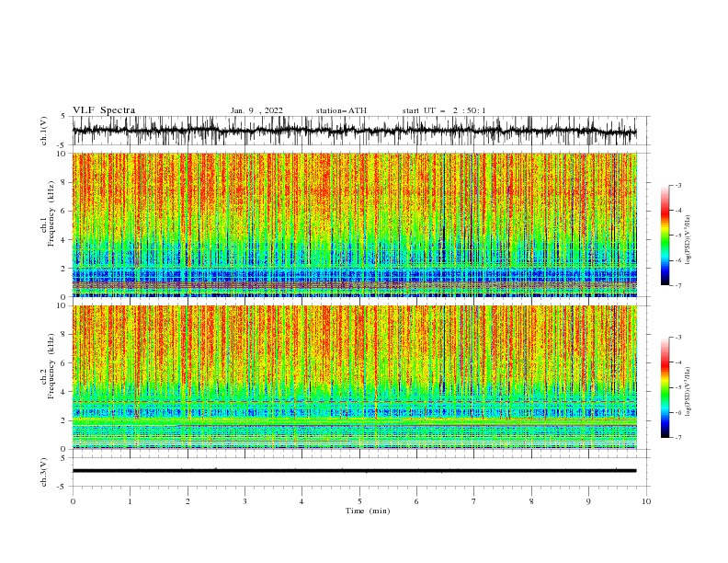Screen dimensions: 728x563
Task: Click the ch.1 "Frequency (kHz)" axis label
Action: point(51,213)
